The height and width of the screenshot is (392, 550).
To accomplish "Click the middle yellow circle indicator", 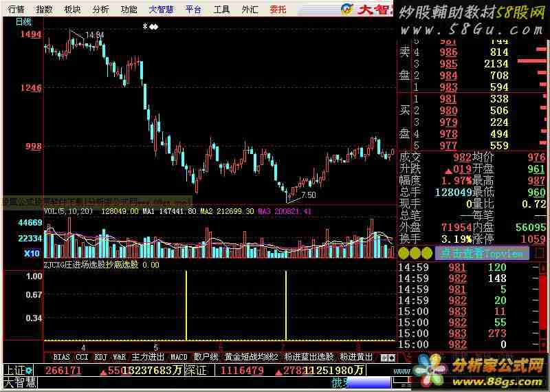I will (x=415, y=253).
